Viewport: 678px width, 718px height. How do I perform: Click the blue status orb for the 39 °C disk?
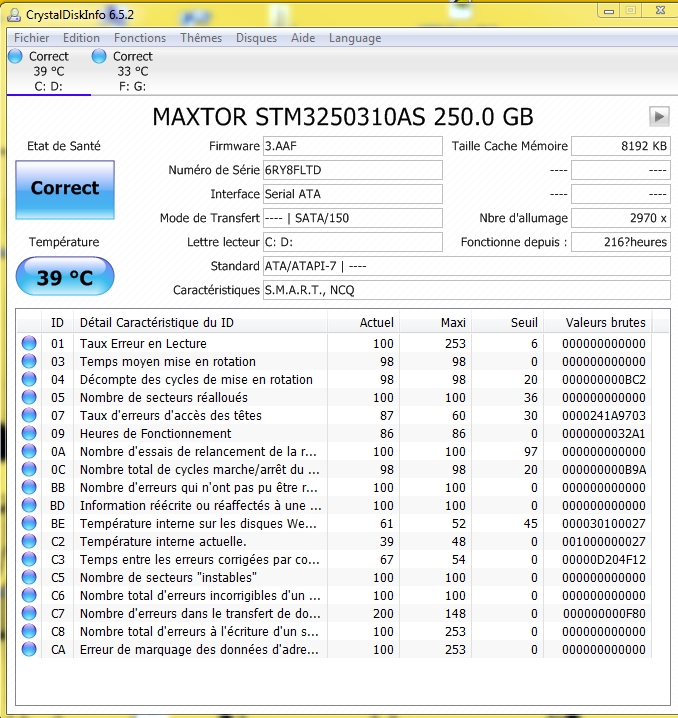[15, 56]
